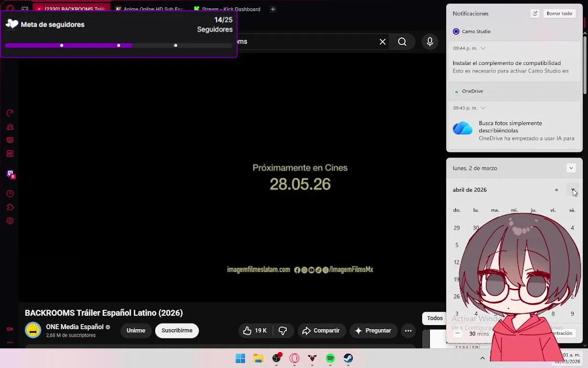
Task: Click the video title BACKROOMS Tráiler Español Latino
Action: (x=104, y=313)
